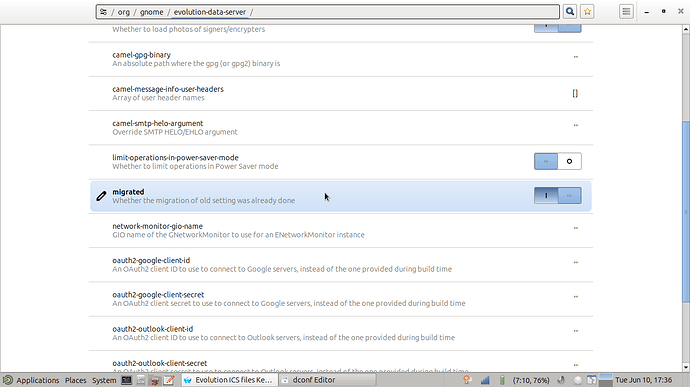Screen dimensions: 690x387
Task: Click the battery text (7:10, 76%)
Action: click(x=531, y=380)
